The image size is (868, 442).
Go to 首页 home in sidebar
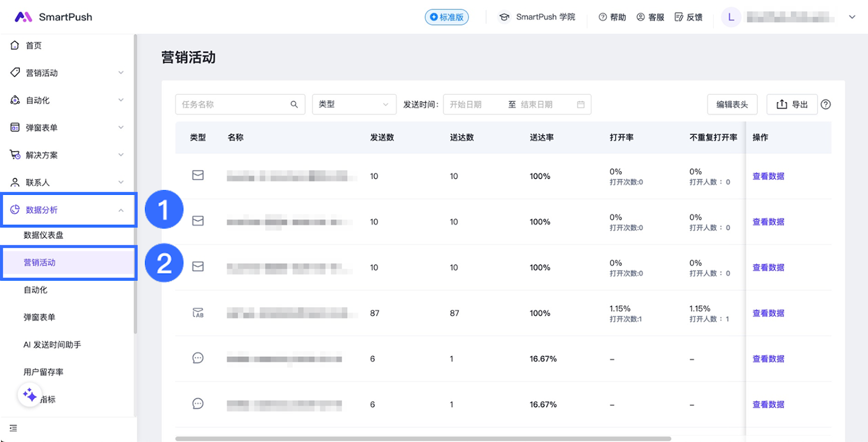(x=34, y=46)
